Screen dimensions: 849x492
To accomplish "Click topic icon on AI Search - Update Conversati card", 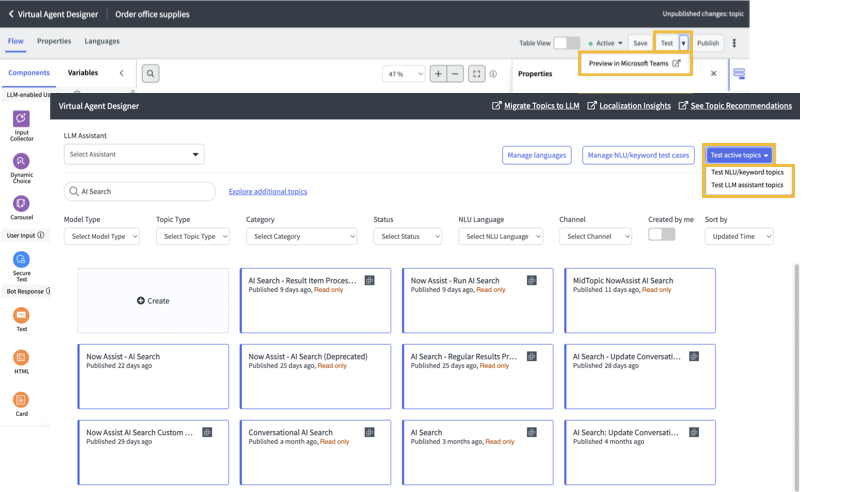I will 694,356.
